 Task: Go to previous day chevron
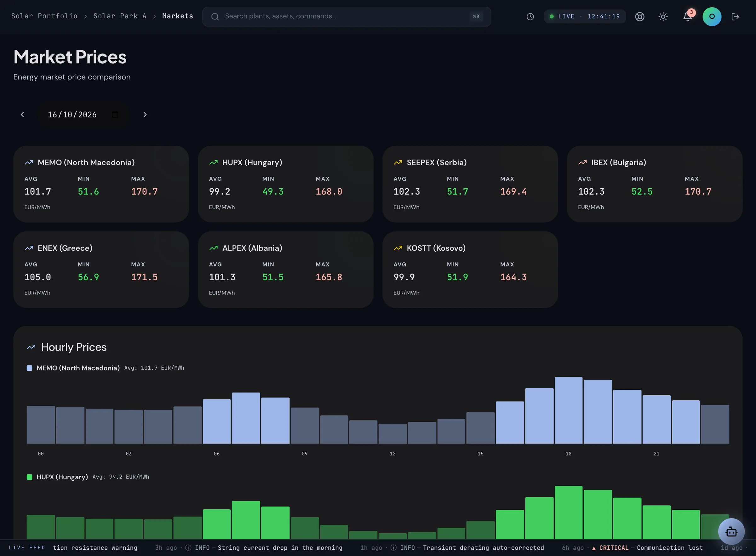22,114
